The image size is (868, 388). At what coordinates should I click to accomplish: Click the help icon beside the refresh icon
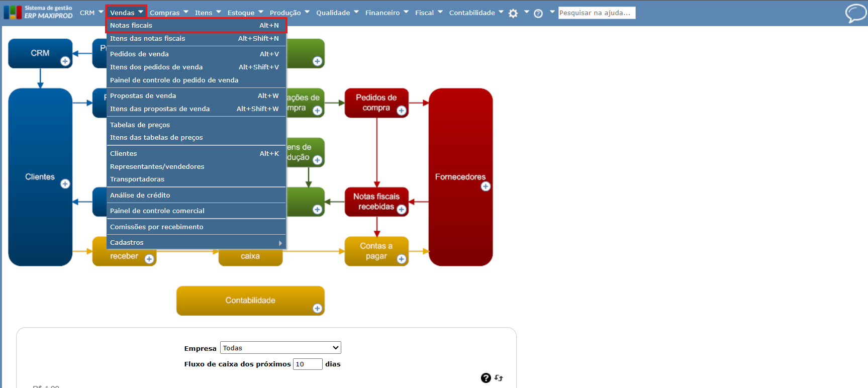point(486,378)
